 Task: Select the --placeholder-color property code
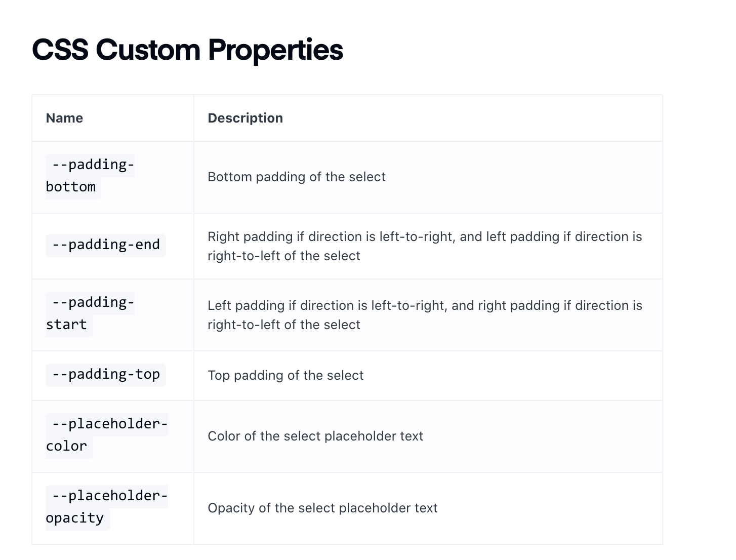point(107,435)
